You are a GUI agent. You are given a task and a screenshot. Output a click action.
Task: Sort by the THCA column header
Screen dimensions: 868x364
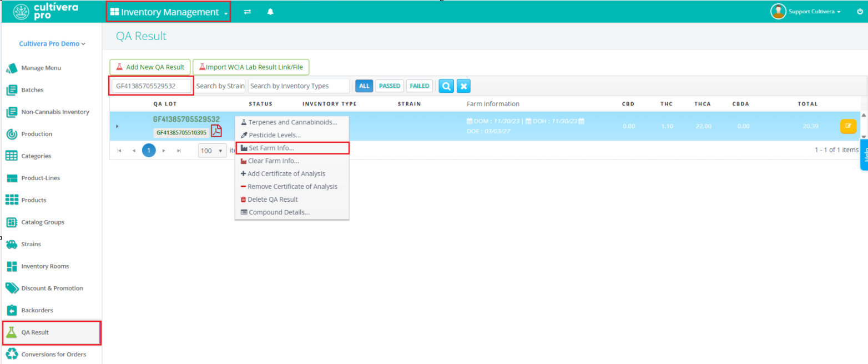tap(703, 104)
